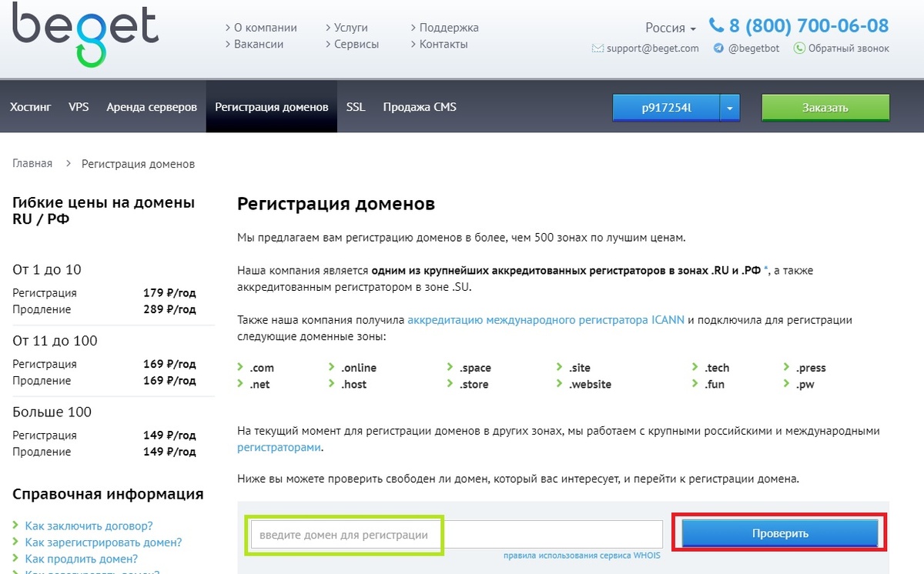The width and height of the screenshot is (924, 574).
Task: Open the VPS menu item
Action: [x=79, y=107]
